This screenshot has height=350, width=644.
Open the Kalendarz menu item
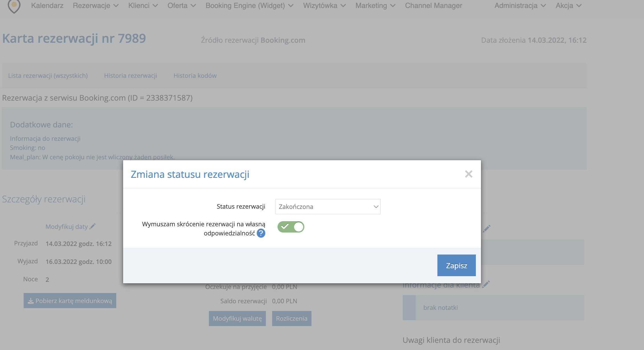pos(47,6)
